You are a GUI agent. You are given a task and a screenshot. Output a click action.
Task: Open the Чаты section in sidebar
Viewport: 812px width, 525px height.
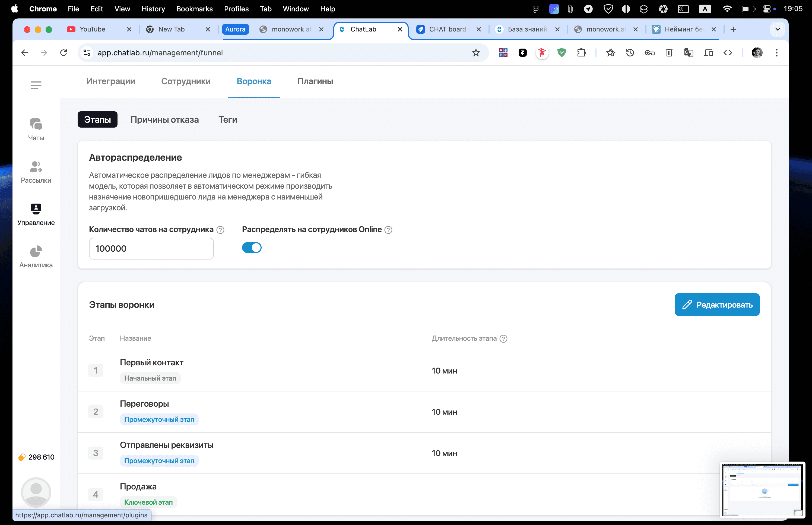(x=36, y=129)
